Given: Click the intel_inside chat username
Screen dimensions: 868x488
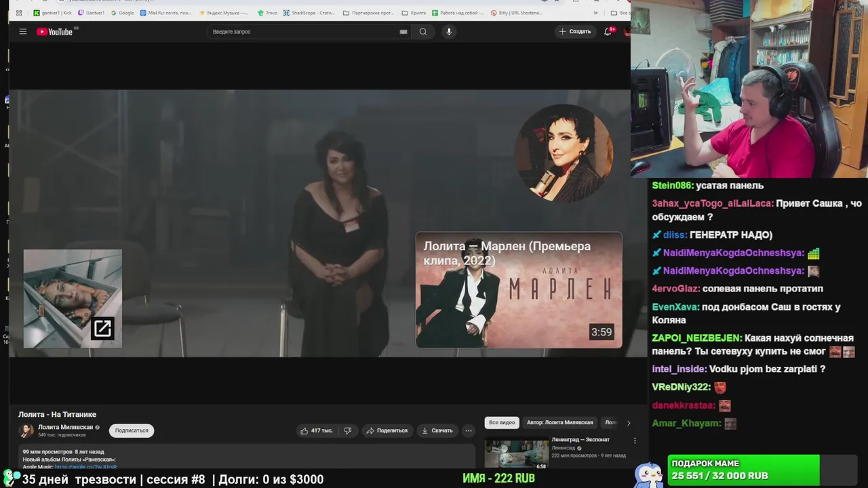Looking at the screenshot, I should pos(679,369).
